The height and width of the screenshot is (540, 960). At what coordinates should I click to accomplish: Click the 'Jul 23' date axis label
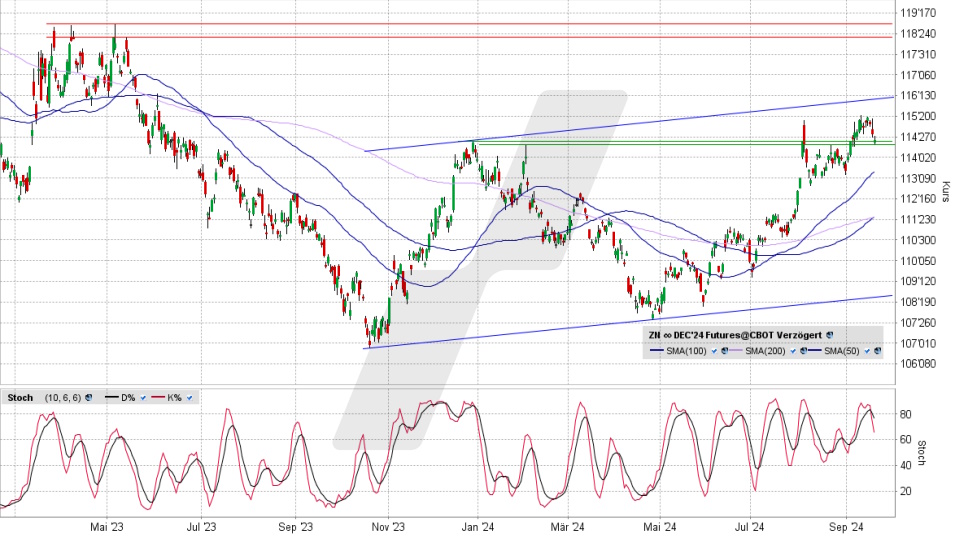click(x=201, y=527)
